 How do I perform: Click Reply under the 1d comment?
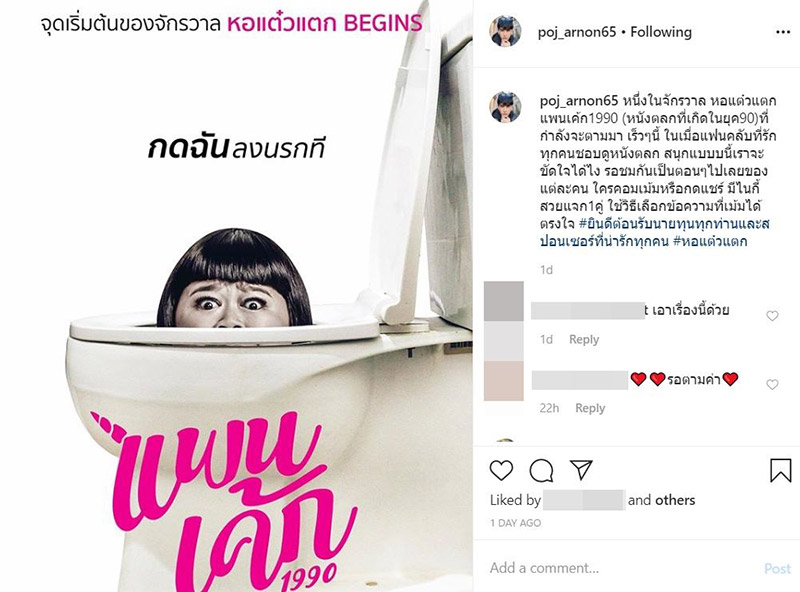[584, 339]
